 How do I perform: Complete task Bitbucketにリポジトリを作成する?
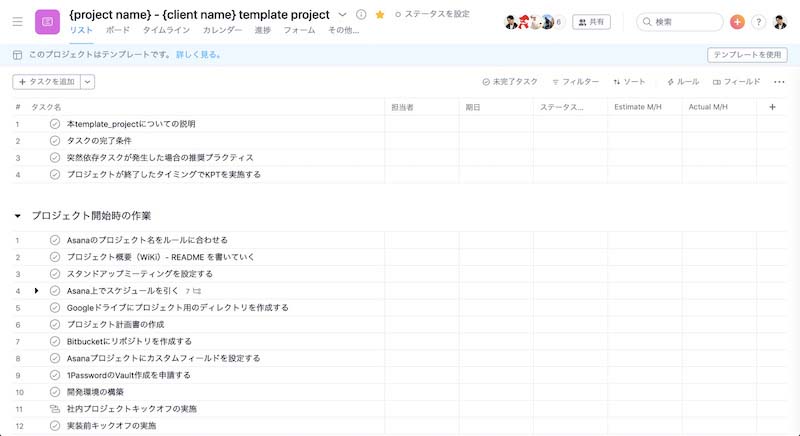pos(55,341)
